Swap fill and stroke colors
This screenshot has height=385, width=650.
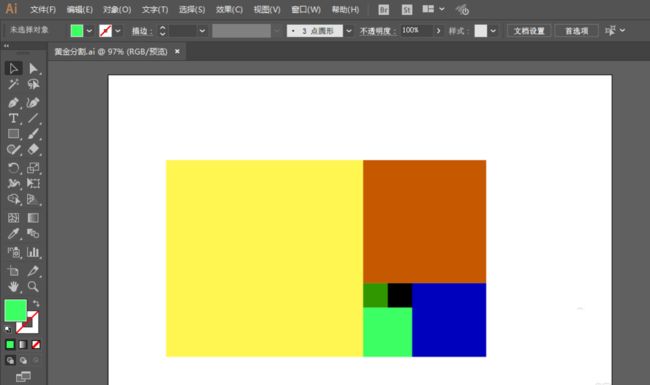[x=36, y=303]
